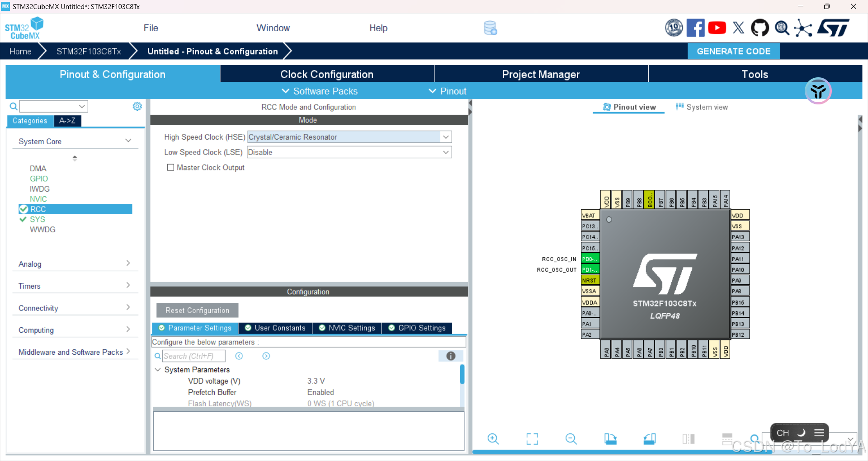This screenshot has height=461, width=868.
Task: Switch to Clock Configuration tab
Action: 327,74
